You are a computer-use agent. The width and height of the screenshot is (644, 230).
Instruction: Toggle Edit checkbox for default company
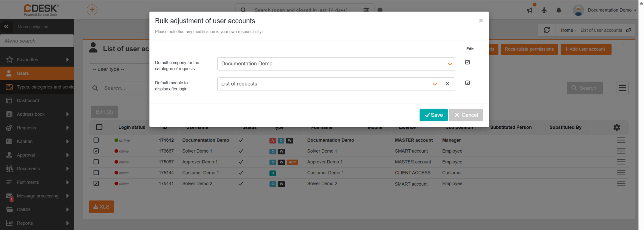click(x=467, y=62)
